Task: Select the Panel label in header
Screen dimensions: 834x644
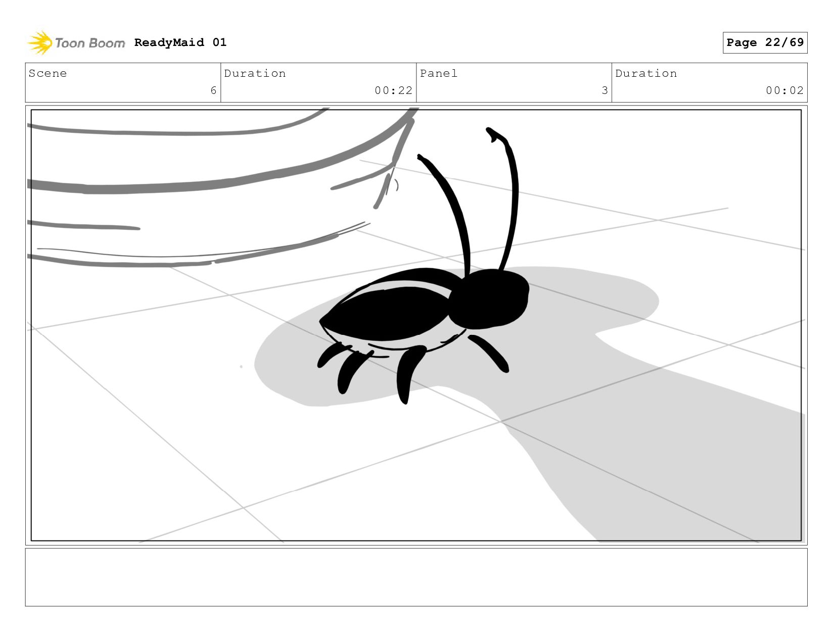Action: point(439,73)
